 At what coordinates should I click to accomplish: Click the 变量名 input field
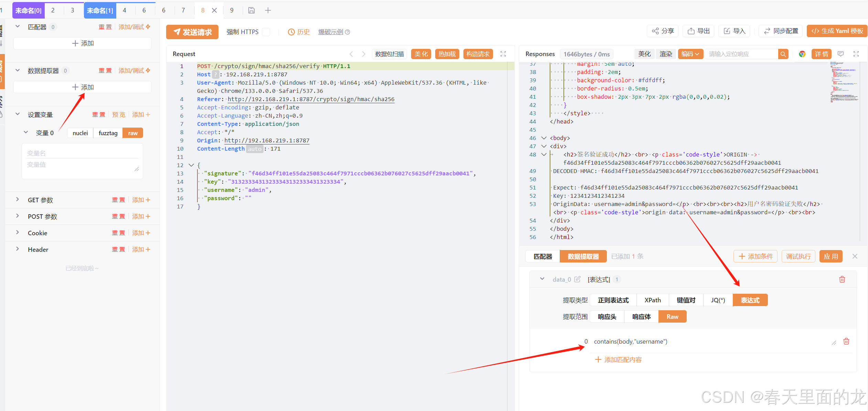coord(83,153)
